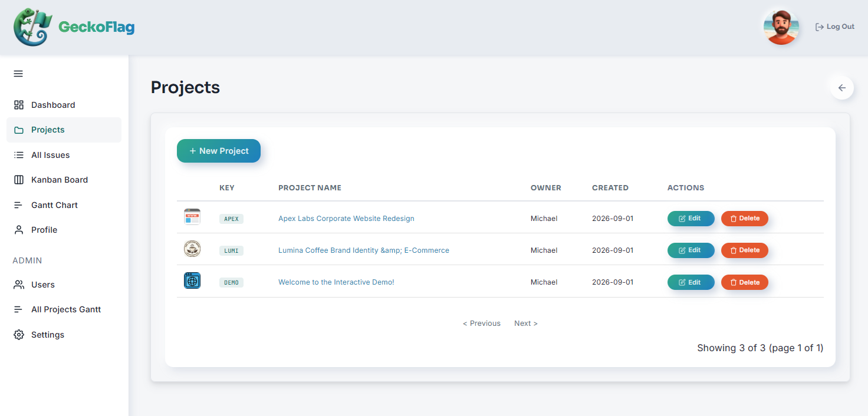
Task: Click the Projects page heading
Action: tap(185, 87)
